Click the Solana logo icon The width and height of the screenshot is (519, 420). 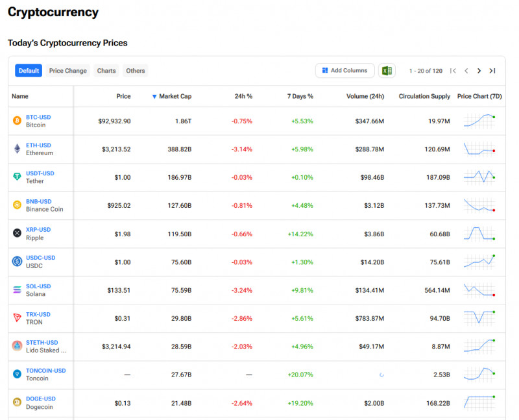tap(17, 290)
